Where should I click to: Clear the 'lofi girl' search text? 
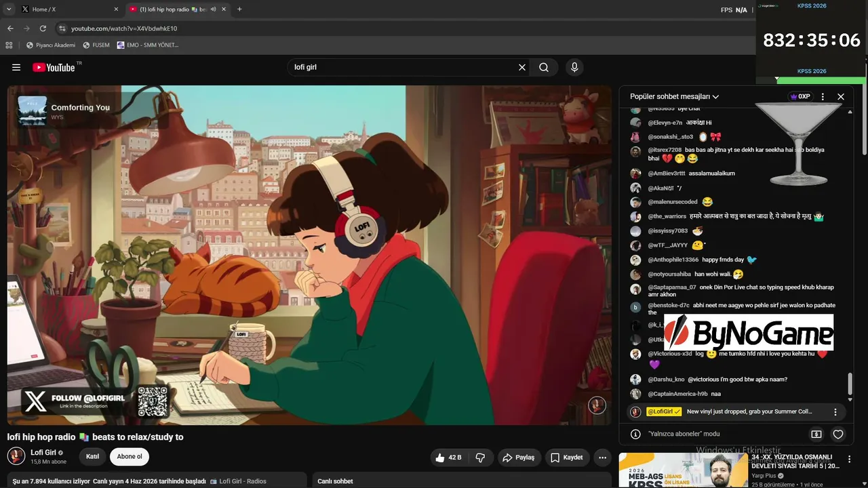(x=522, y=67)
